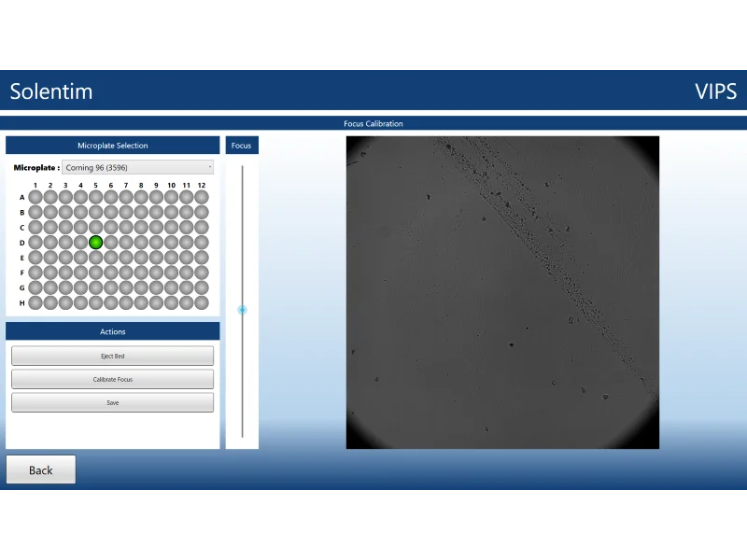Select well E5 in the microplate grid

point(96,258)
